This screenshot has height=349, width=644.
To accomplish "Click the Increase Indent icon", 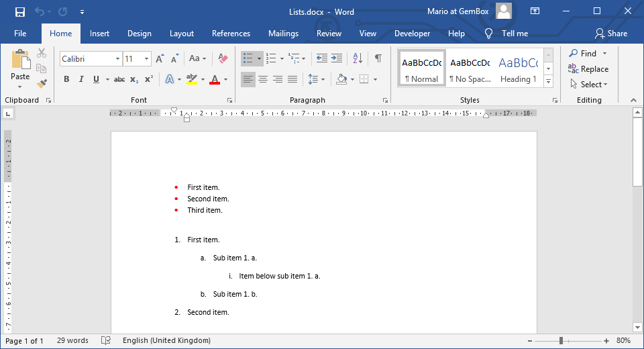I will 337,58.
